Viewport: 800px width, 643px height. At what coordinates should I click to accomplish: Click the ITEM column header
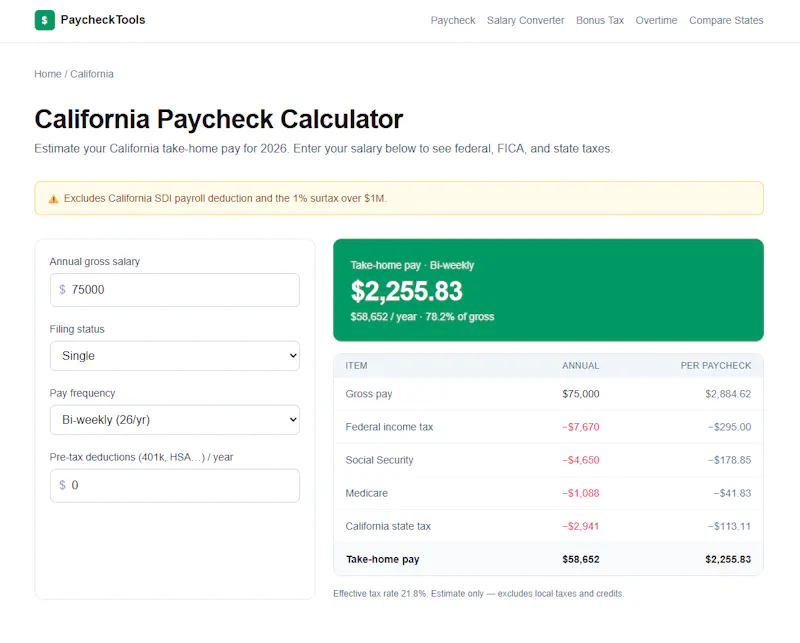[x=356, y=366]
